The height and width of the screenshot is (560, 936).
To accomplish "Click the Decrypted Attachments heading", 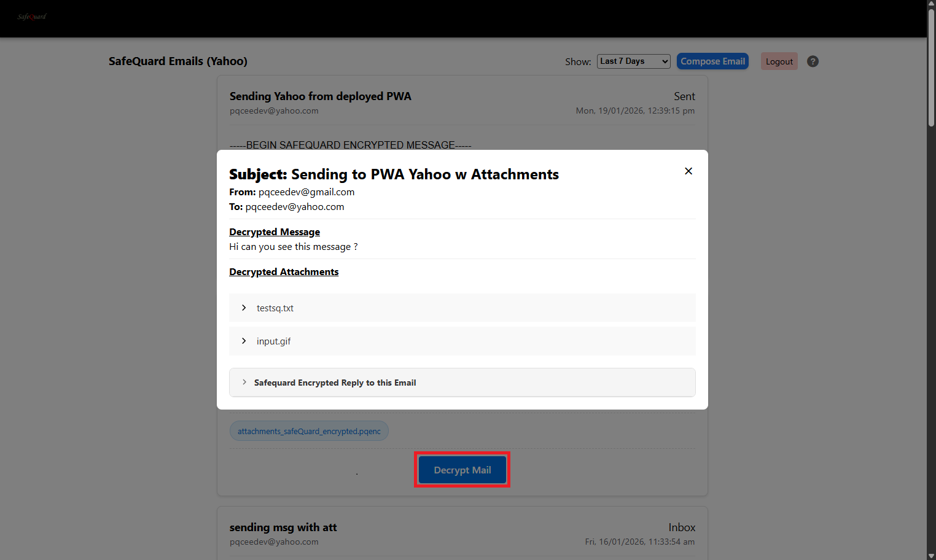I will click(x=284, y=272).
